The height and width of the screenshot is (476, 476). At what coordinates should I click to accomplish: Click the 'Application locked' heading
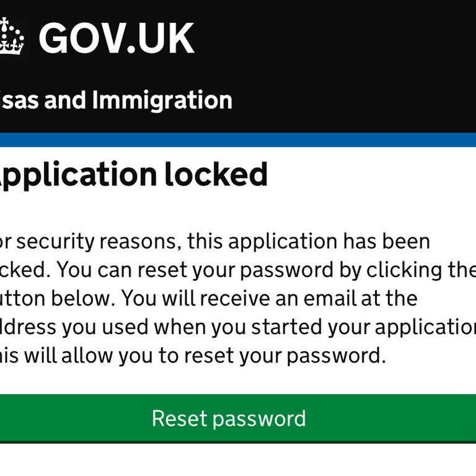pos(133,175)
